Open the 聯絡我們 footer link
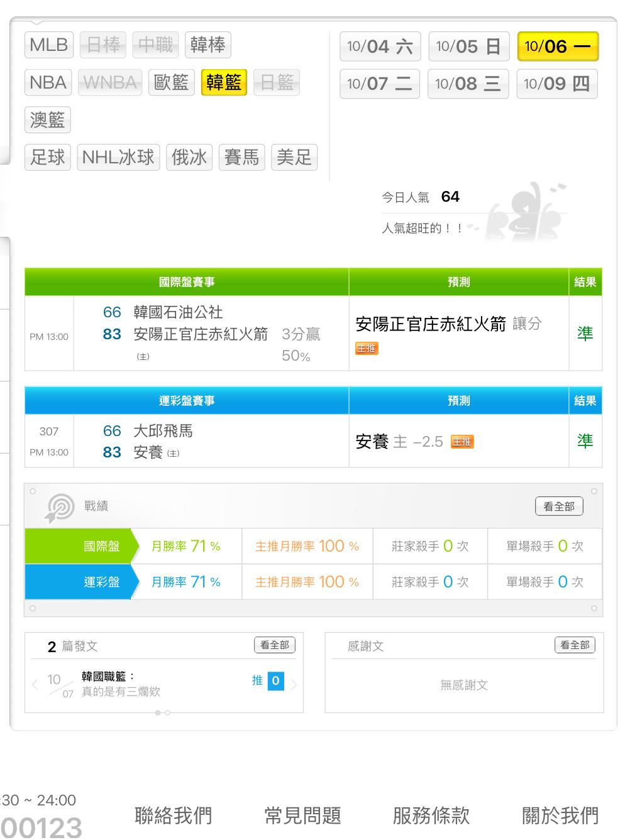This screenshot has height=840, width=625. [174, 815]
